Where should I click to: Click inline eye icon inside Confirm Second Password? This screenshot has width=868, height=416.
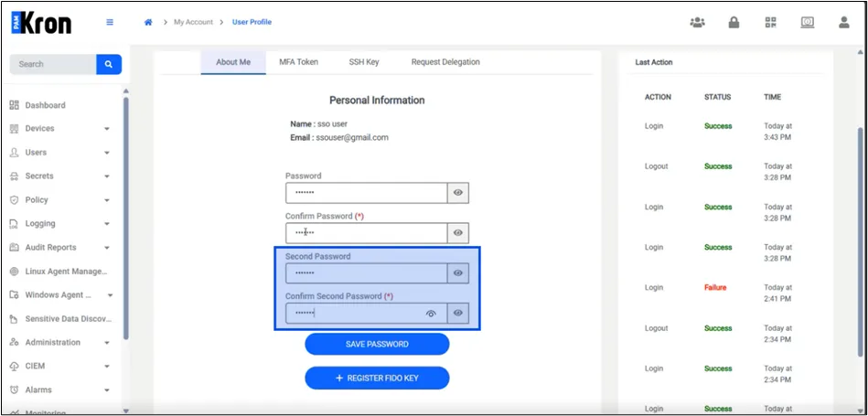(431, 314)
